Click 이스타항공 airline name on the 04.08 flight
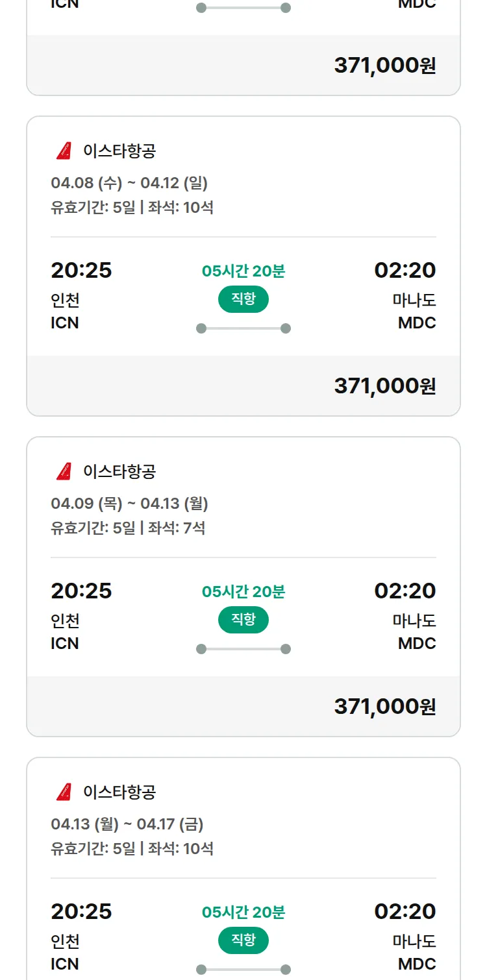 click(x=119, y=151)
